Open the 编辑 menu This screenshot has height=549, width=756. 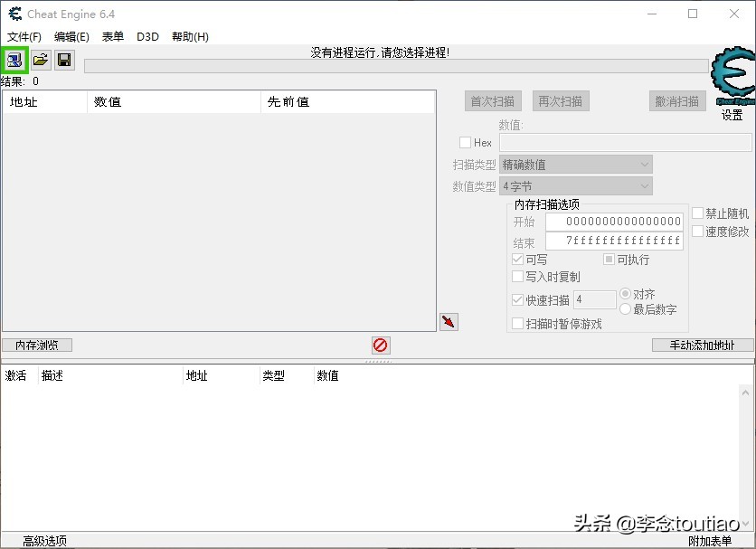[71, 37]
